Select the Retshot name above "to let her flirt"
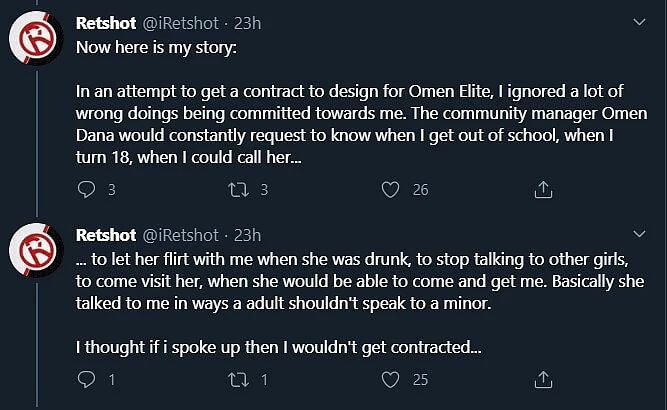This screenshot has width=667, height=410. coord(106,235)
